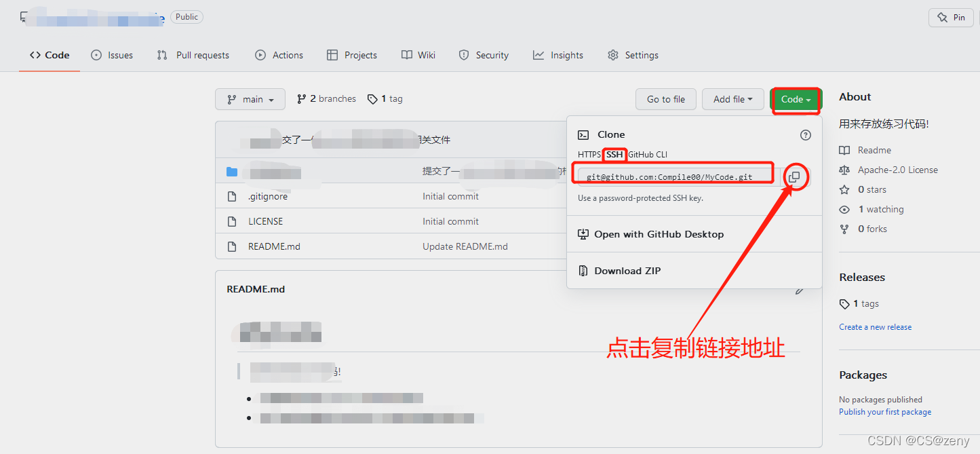The height and width of the screenshot is (454, 980).
Task: Click the eye icon beside 1 watching
Action: click(844, 209)
